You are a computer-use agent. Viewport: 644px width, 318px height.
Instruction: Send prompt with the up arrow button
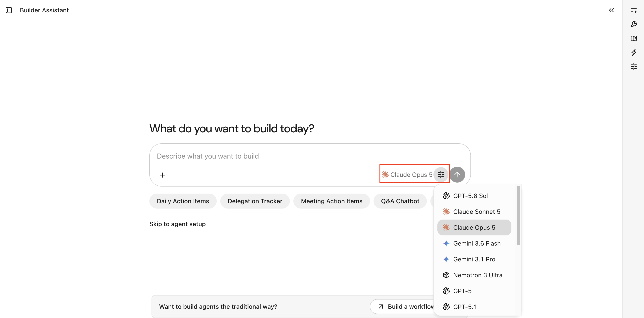tap(457, 174)
